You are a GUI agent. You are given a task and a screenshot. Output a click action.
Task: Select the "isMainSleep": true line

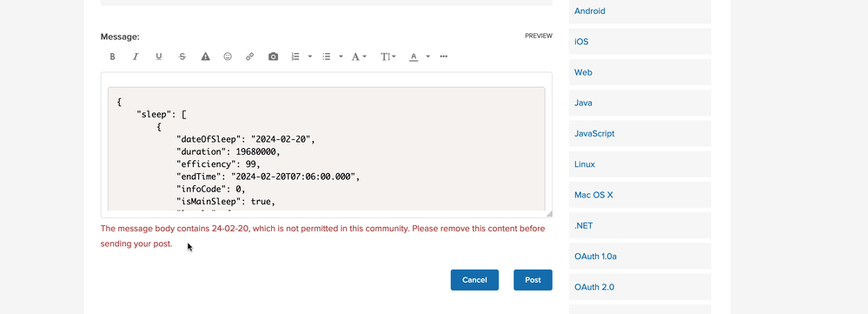pos(225,202)
